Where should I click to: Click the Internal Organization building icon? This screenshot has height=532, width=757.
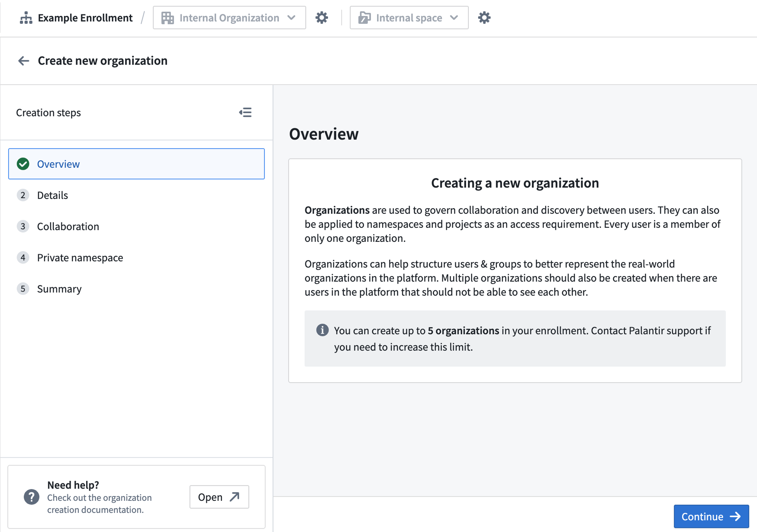coord(168,18)
